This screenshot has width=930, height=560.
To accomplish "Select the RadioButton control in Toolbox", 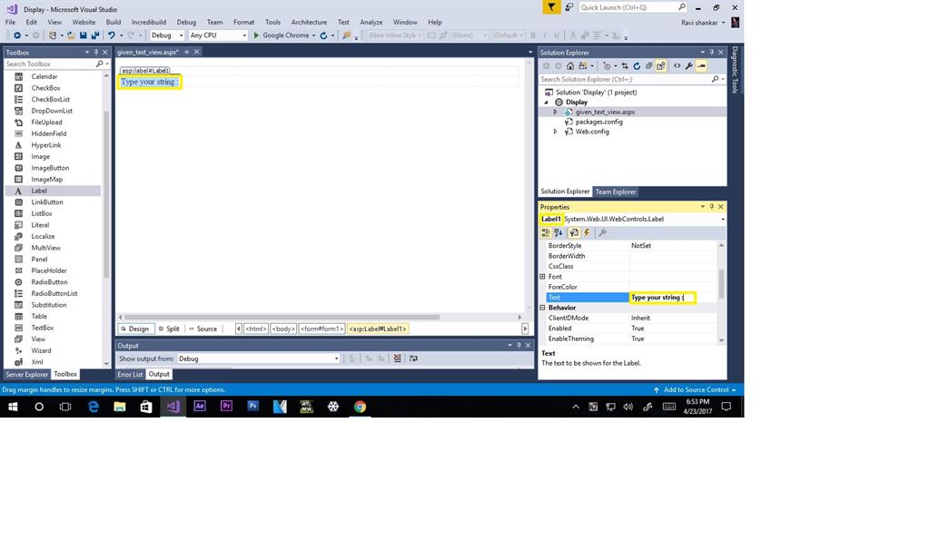I will click(49, 282).
